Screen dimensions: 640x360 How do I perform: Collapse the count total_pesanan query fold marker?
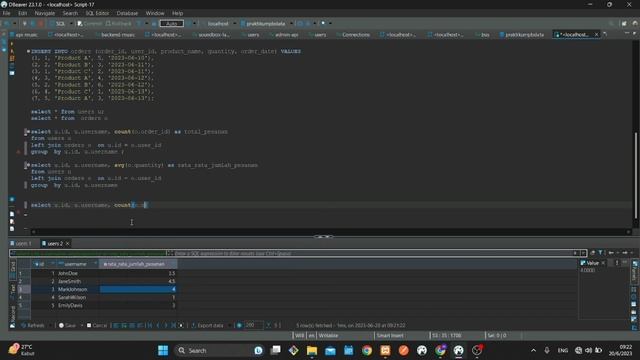click(28, 132)
